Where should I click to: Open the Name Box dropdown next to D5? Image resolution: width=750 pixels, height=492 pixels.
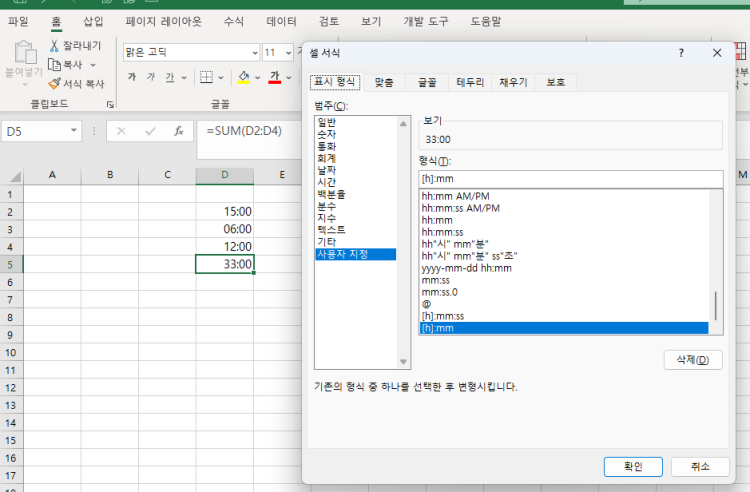74,131
